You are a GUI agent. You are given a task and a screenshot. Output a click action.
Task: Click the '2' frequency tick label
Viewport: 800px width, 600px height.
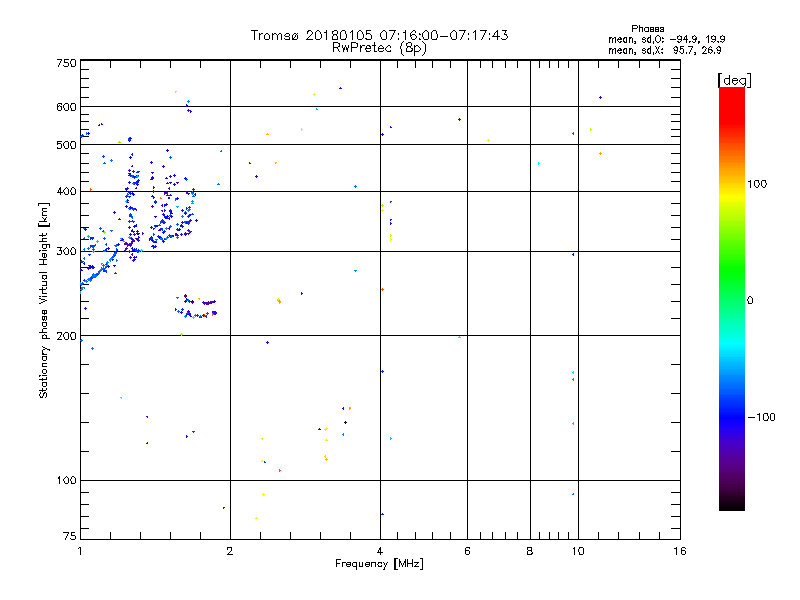point(230,551)
